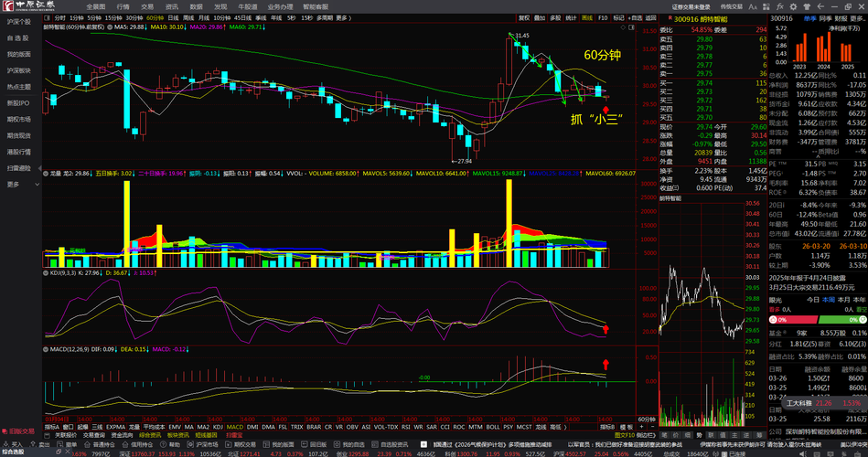Click font size AA icon

click(x=753, y=6)
